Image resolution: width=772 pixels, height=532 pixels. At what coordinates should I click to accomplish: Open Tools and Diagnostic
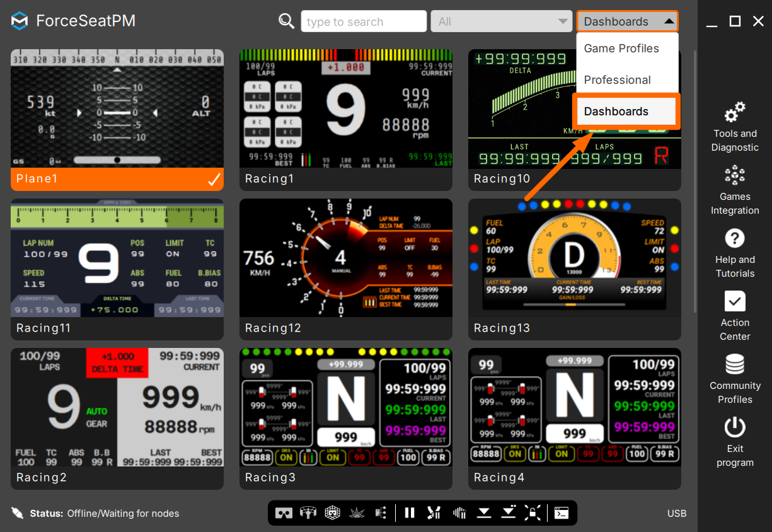735,127
